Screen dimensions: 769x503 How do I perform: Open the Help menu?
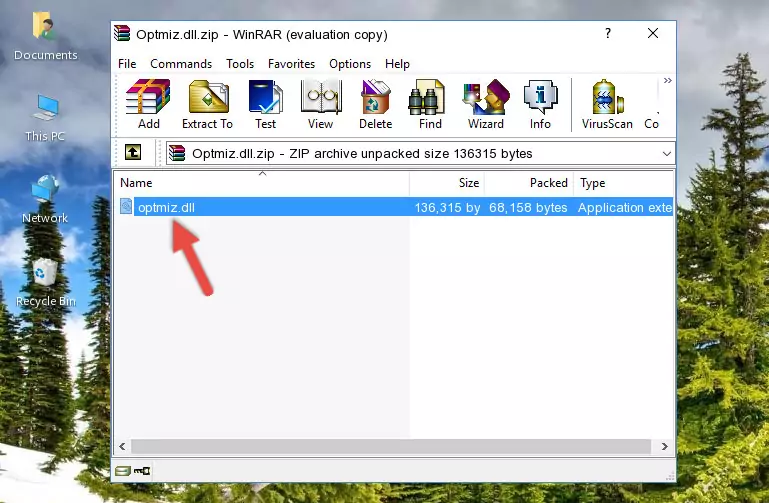pyautogui.click(x=397, y=64)
